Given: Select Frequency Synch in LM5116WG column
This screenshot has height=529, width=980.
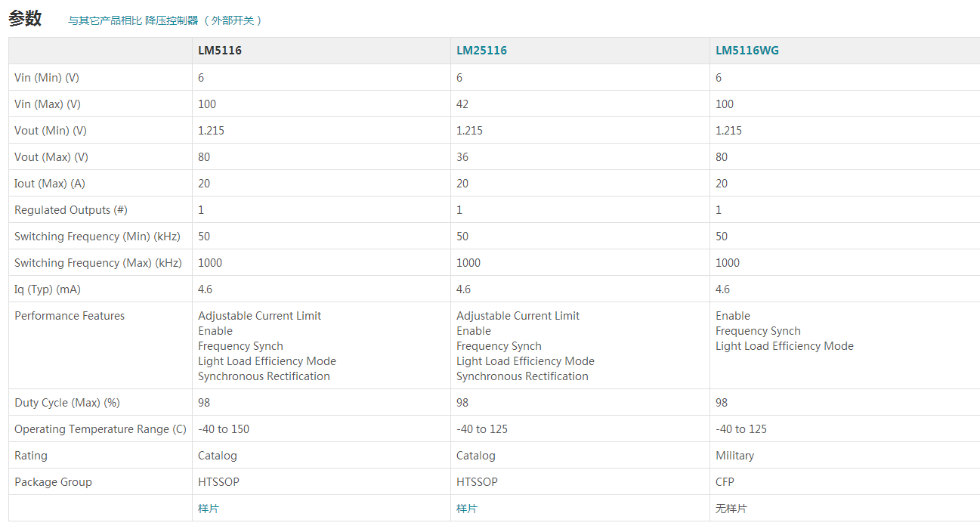Looking at the screenshot, I should point(758,331).
